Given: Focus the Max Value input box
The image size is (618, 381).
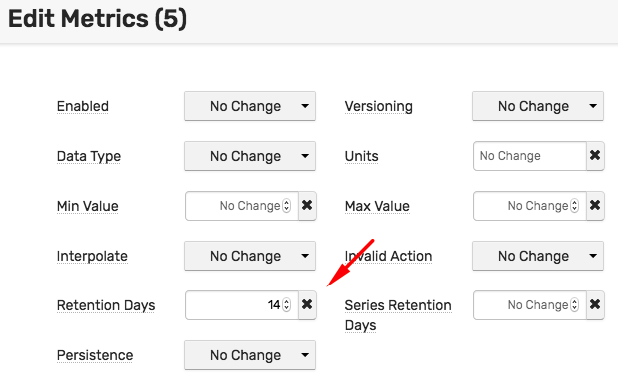Looking at the screenshot, I should (530, 206).
